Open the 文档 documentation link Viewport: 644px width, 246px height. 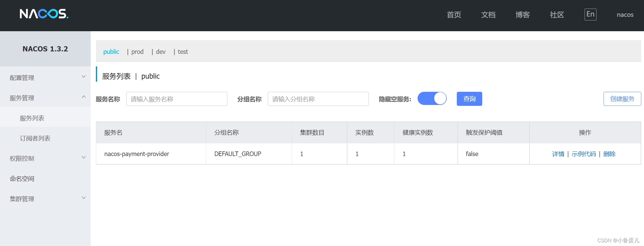[x=488, y=15]
